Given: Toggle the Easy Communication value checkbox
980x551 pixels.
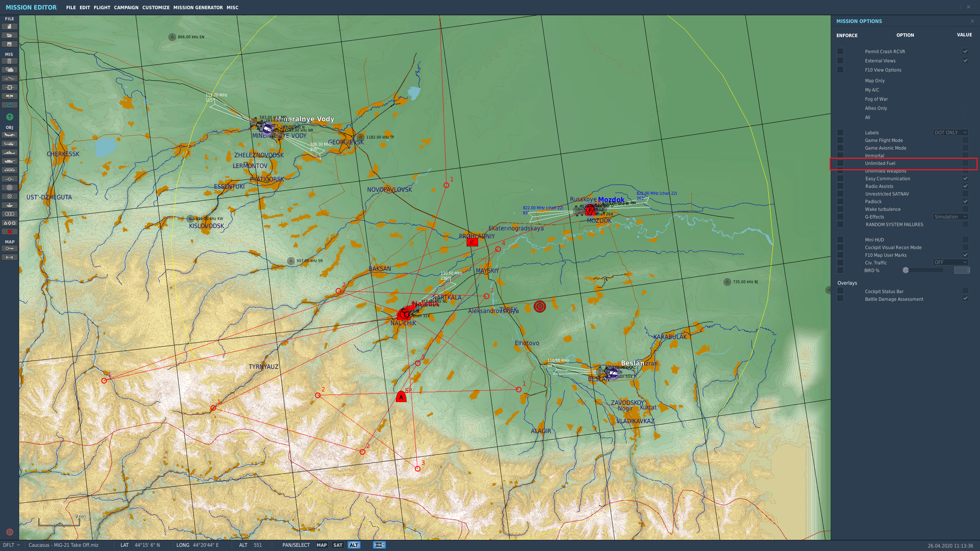Looking at the screenshot, I should point(965,178).
